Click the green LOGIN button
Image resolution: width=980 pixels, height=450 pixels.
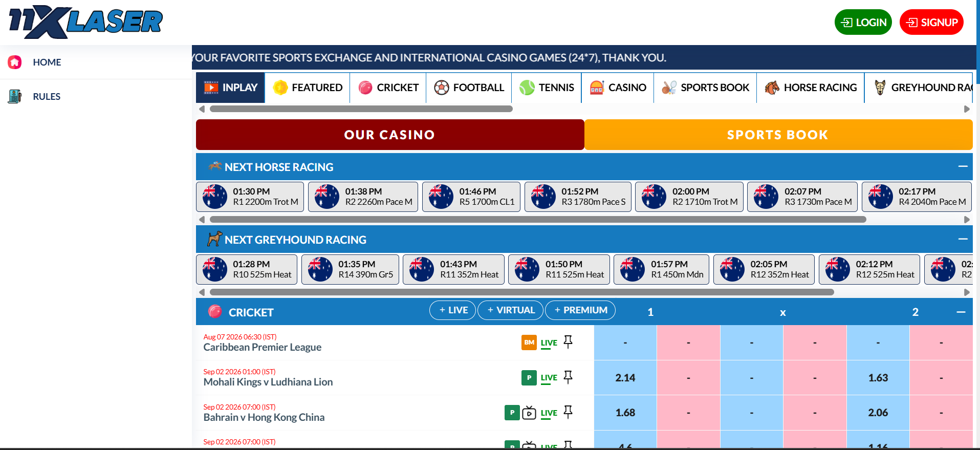pos(863,22)
